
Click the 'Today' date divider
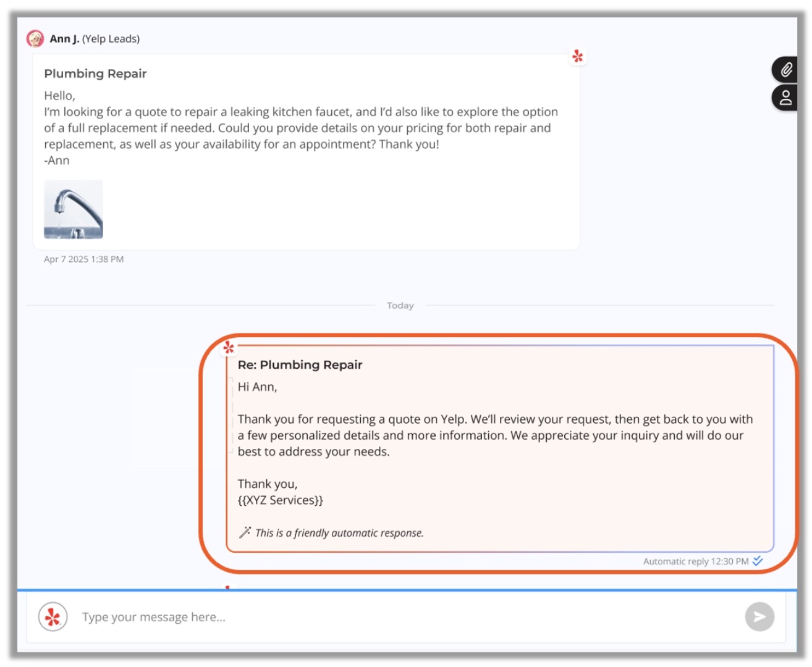click(400, 306)
